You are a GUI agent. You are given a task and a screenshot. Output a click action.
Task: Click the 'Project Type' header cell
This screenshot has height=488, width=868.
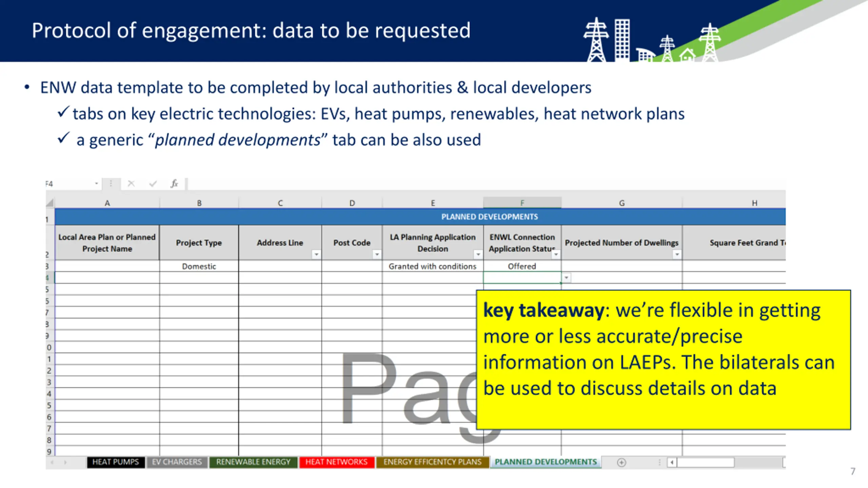click(199, 243)
